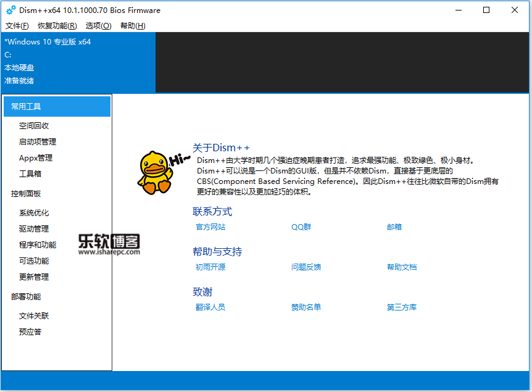This screenshot has width=532, height=392.
Task: Open the 帮助(H) menu
Action: [x=133, y=26]
